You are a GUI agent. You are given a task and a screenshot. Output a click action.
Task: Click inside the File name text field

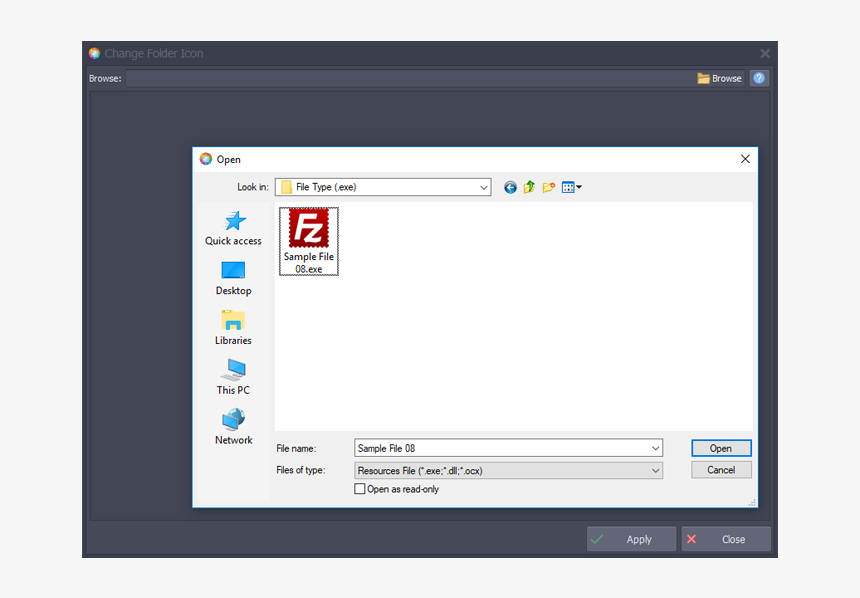pyautogui.click(x=500, y=449)
